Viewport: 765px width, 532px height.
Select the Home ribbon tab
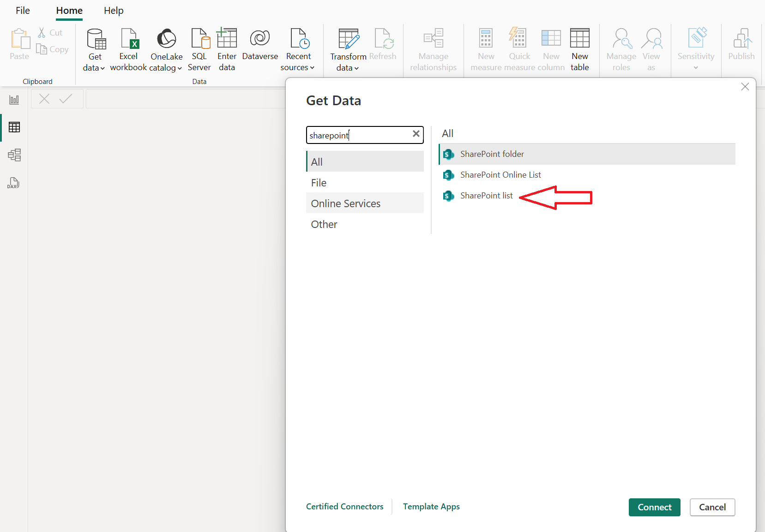click(69, 11)
